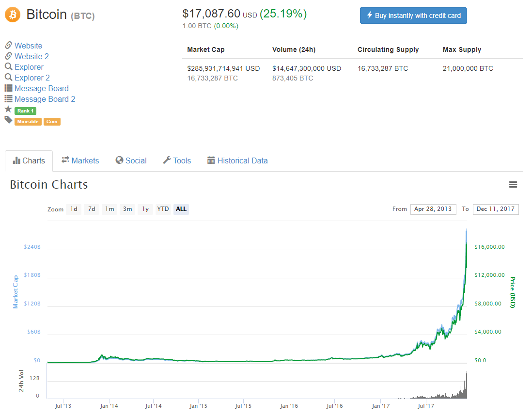Click the star icon next to Rank 1
The height and width of the screenshot is (417, 532).
pos(9,110)
